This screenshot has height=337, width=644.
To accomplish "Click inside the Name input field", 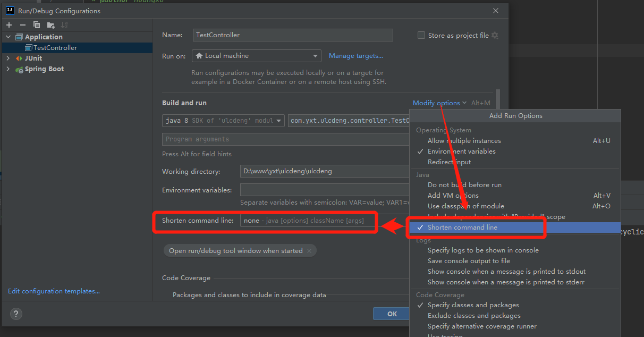I will [x=292, y=35].
